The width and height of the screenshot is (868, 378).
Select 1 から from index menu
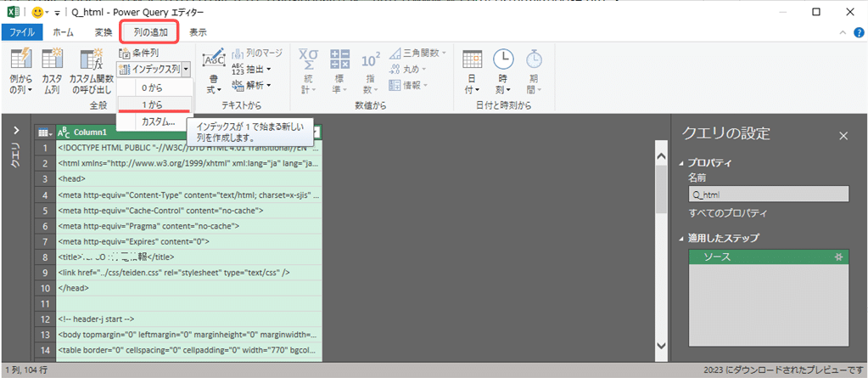point(154,104)
